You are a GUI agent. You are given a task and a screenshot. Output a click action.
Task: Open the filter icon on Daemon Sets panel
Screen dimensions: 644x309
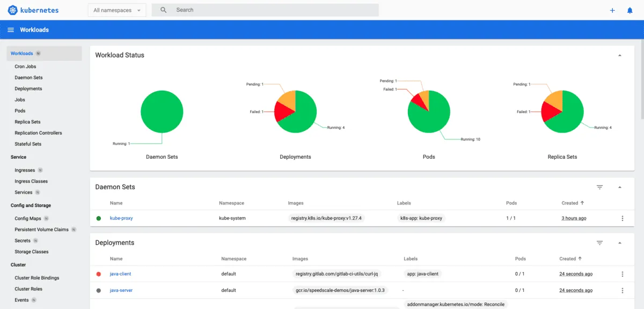599,187
